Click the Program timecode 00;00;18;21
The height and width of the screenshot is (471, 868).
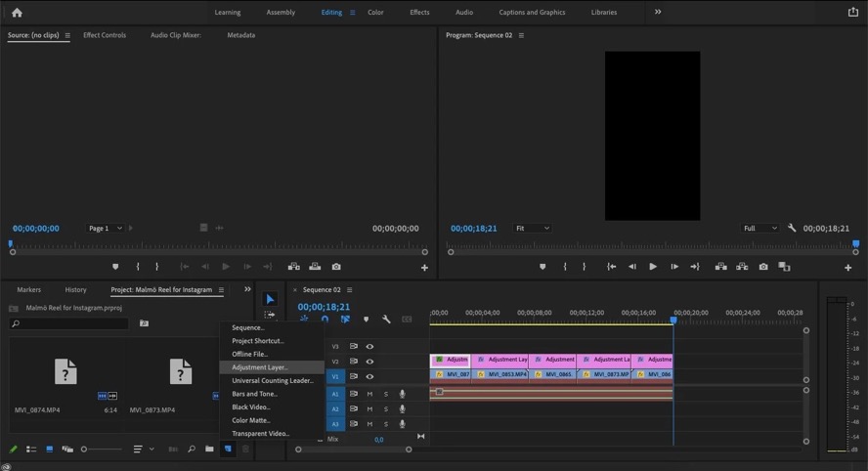point(473,228)
